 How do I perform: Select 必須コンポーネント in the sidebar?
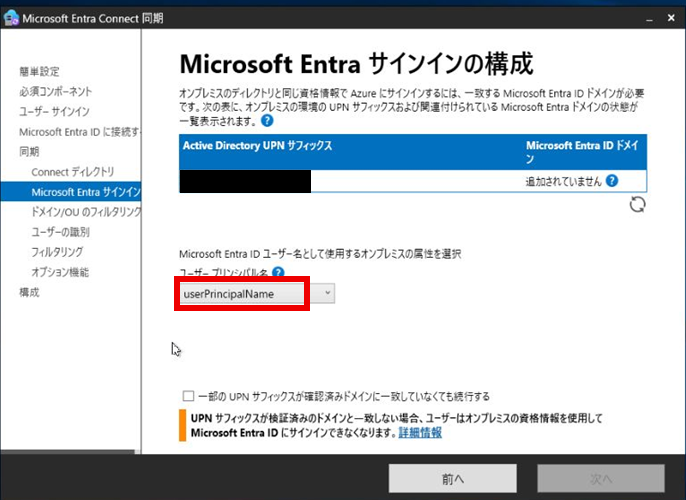[55, 91]
